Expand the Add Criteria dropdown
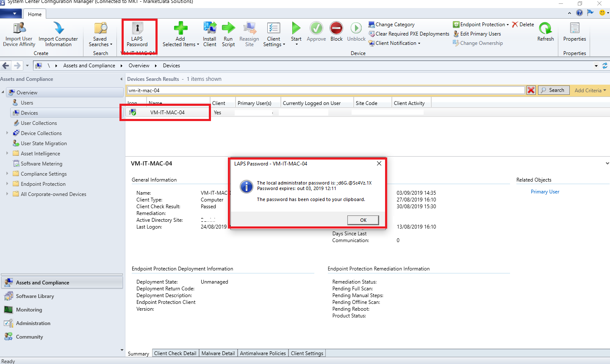 click(x=590, y=90)
